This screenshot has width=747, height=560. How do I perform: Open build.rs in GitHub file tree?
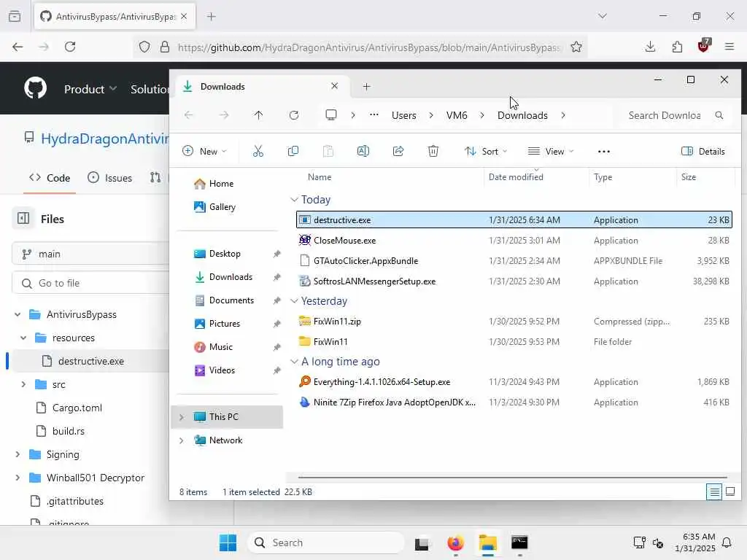tap(69, 431)
